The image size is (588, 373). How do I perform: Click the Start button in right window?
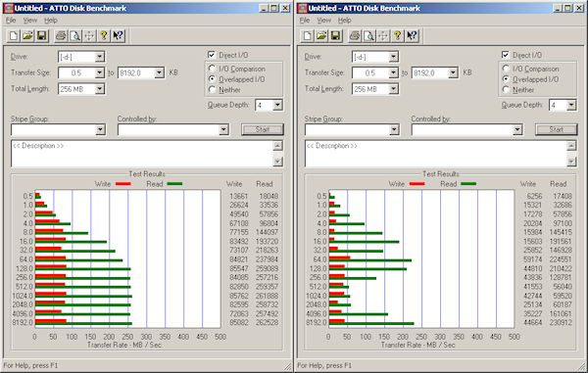coord(556,129)
